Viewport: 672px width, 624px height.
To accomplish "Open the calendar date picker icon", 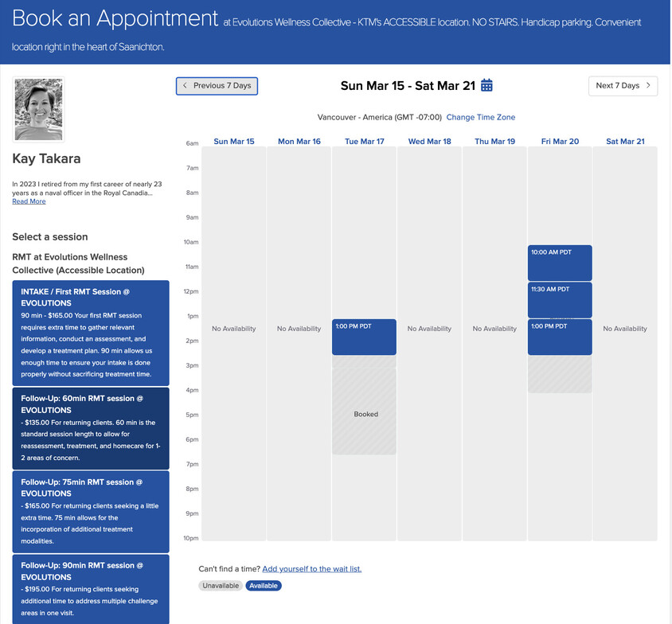I will (487, 85).
